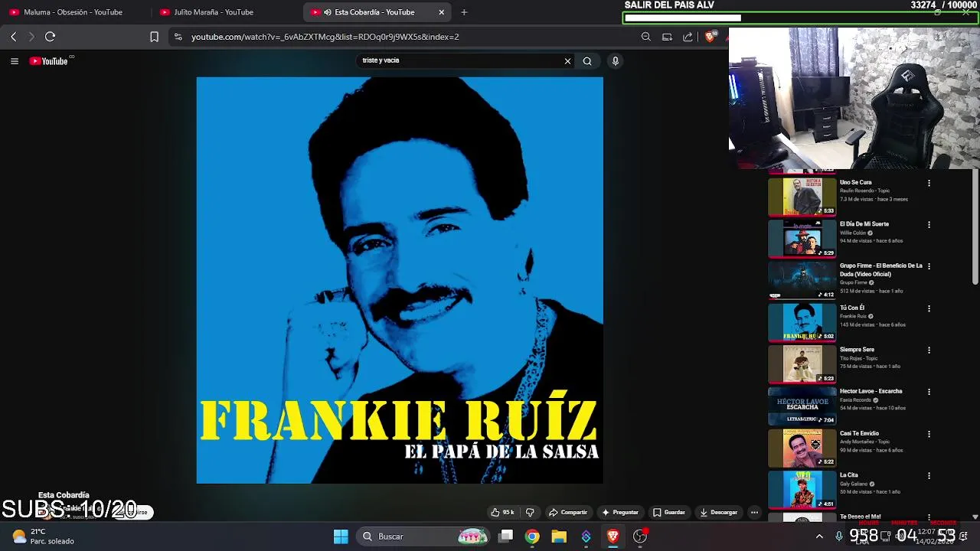Open the YouTube hamburger guide menu
This screenshot has height=551, width=980.
tap(14, 61)
